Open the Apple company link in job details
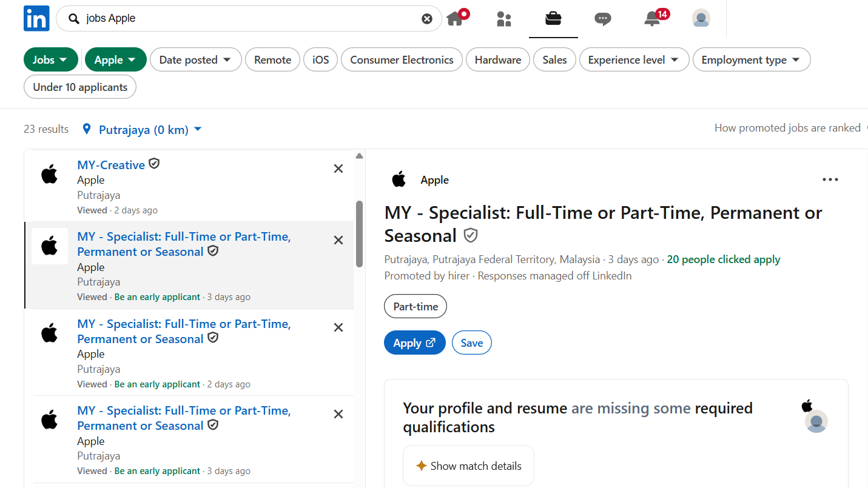 pyautogui.click(x=435, y=180)
